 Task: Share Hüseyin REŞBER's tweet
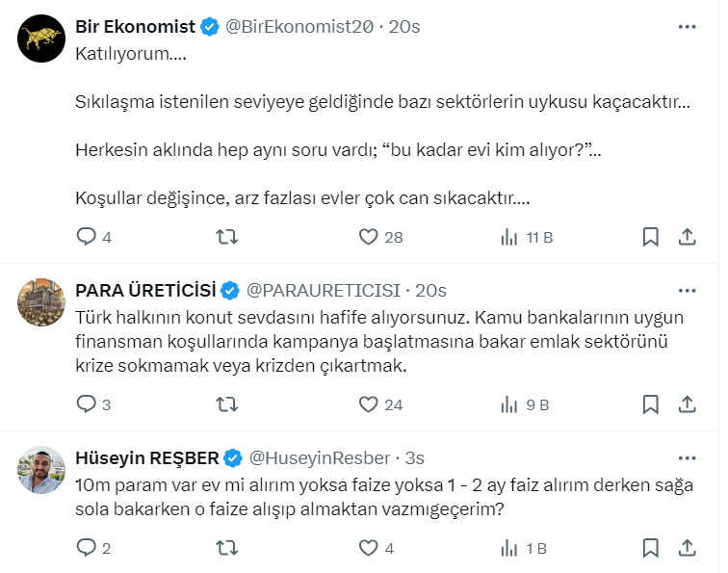pyautogui.click(x=688, y=548)
